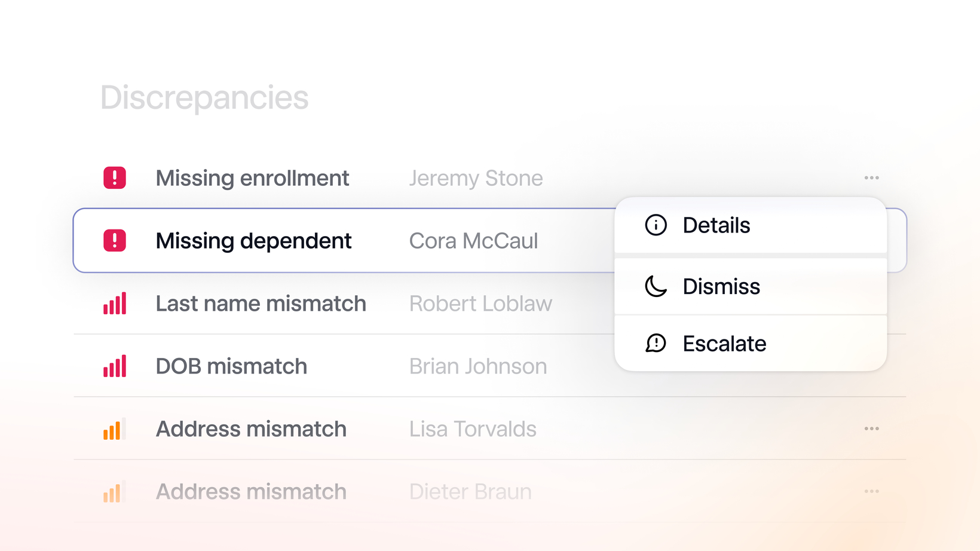Image resolution: width=980 pixels, height=551 pixels.
Task: Click the info circle icon next to Details
Action: [x=656, y=225]
